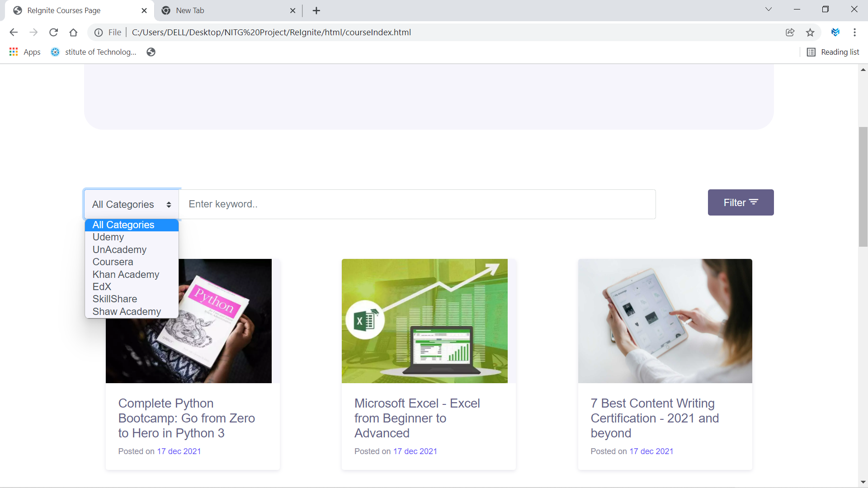Open the tab search chevron
868x488 pixels.
coord(768,9)
